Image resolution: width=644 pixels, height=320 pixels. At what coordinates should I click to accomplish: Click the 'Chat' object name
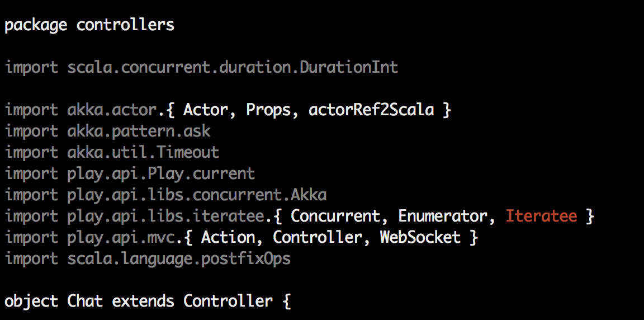tap(85, 301)
